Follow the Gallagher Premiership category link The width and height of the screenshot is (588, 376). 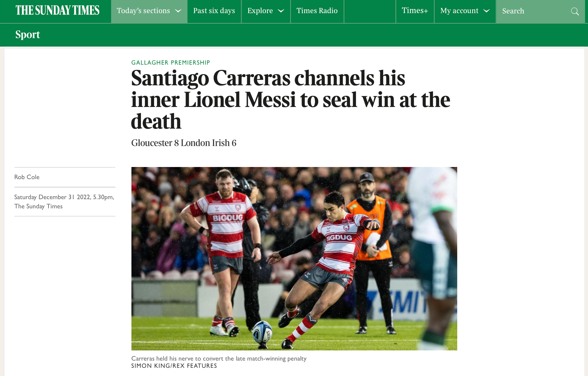pos(170,62)
